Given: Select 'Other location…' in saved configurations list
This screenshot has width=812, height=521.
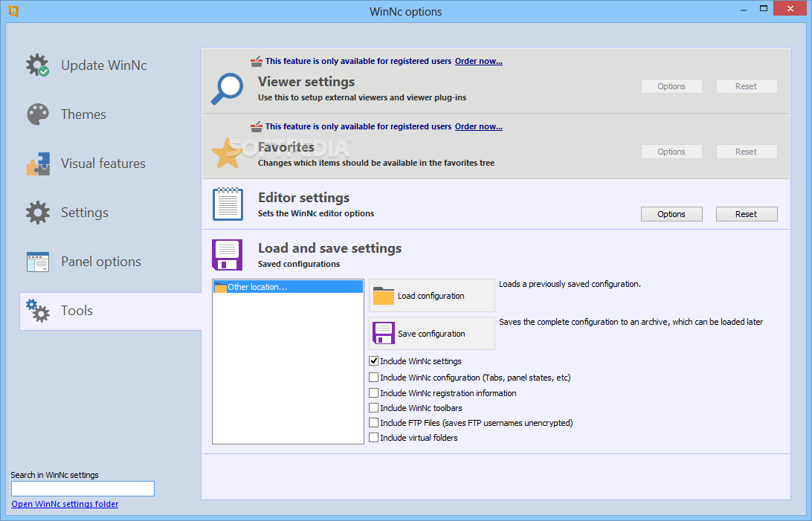Looking at the screenshot, I should tap(288, 287).
